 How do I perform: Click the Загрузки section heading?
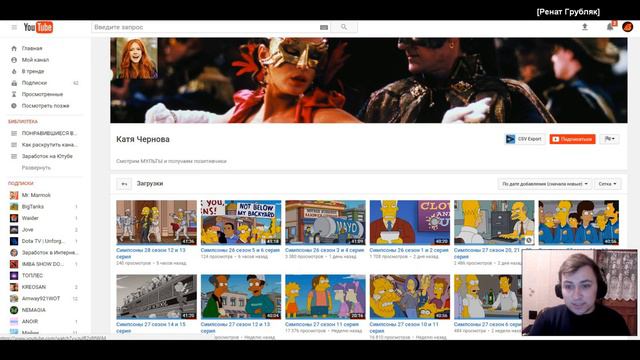click(x=150, y=184)
